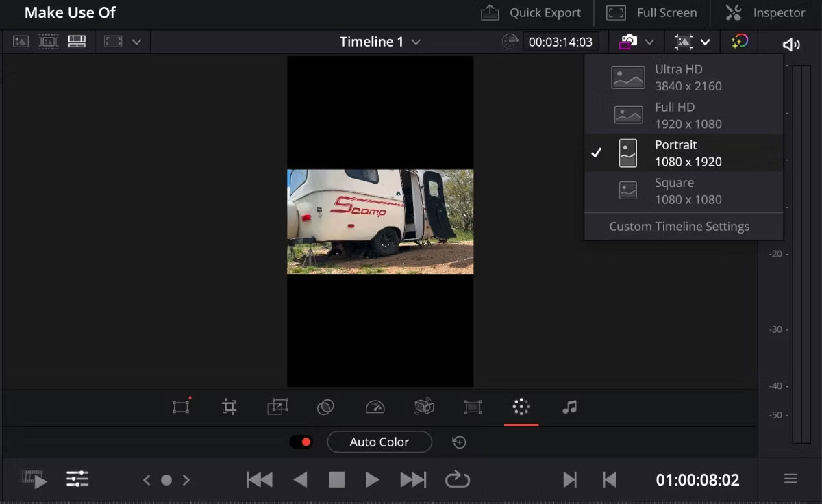822x504 pixels.
Task: Click the Scamp trailer video preview
Action: click(380, 222)
